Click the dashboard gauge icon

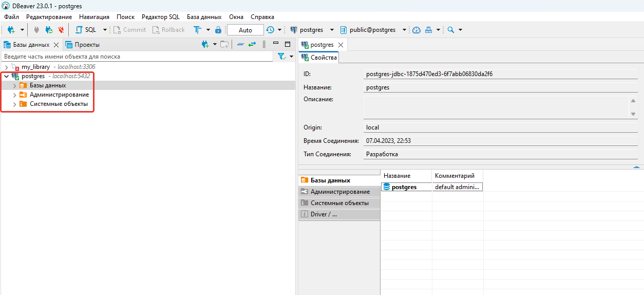pos(416,30)
